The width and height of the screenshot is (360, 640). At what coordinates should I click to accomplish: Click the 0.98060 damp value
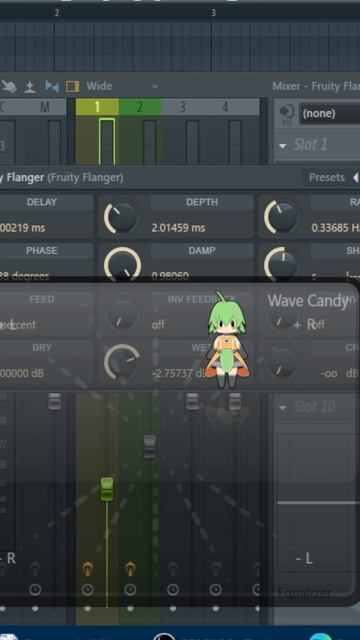[170, 276]
